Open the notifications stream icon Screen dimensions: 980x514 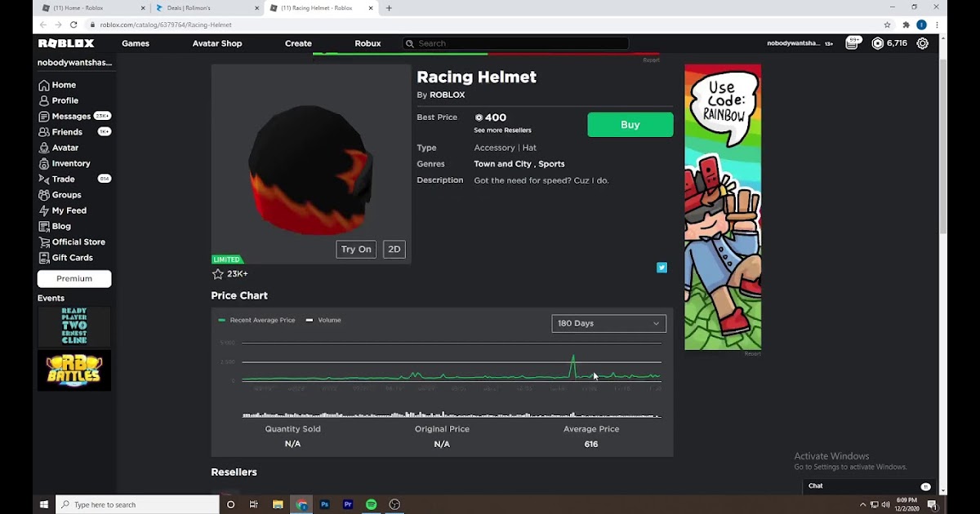(x=852, y=43)
